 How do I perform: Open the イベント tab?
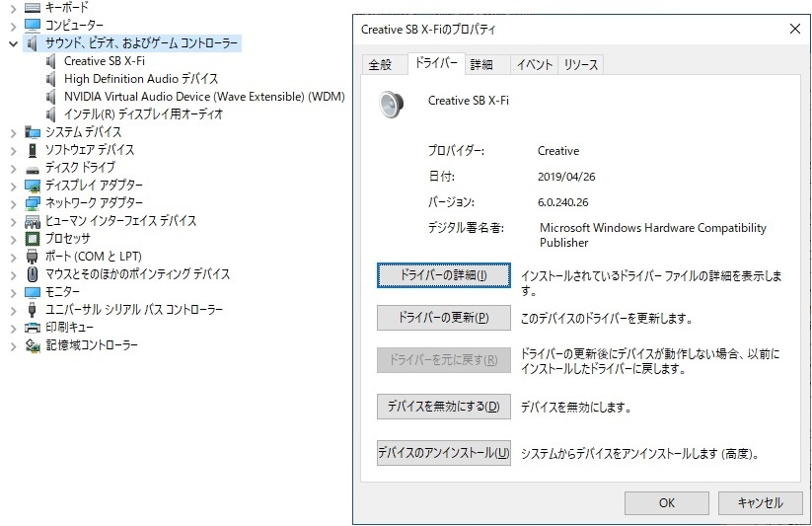[535, 65]
